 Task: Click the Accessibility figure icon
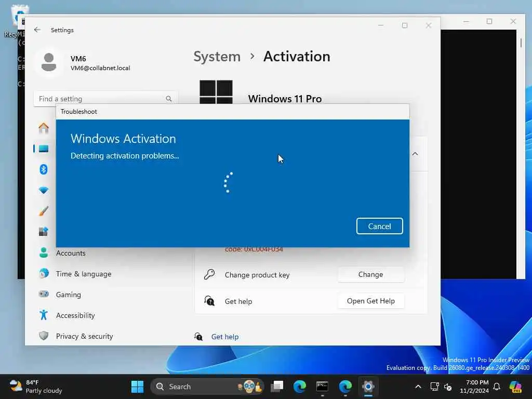(x=44, y=315)
